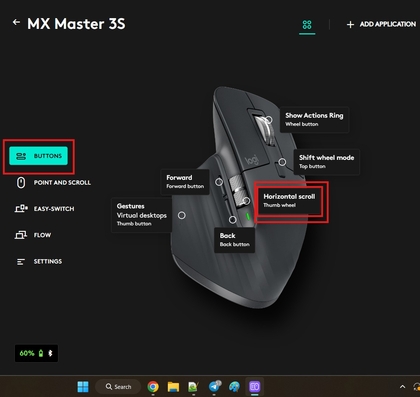Viewport: 420px width, 397px height.
Task: Select the BUTTONS tab in sidebar
Action: click(38, 156)
